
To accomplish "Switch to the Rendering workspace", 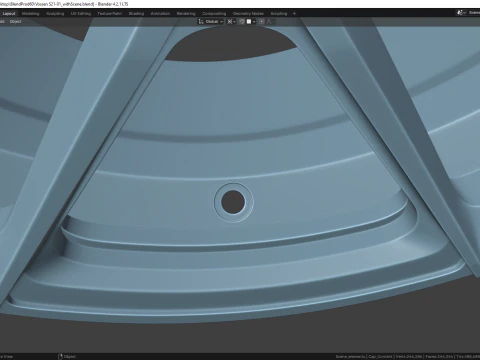I will (x=186, y=14).
